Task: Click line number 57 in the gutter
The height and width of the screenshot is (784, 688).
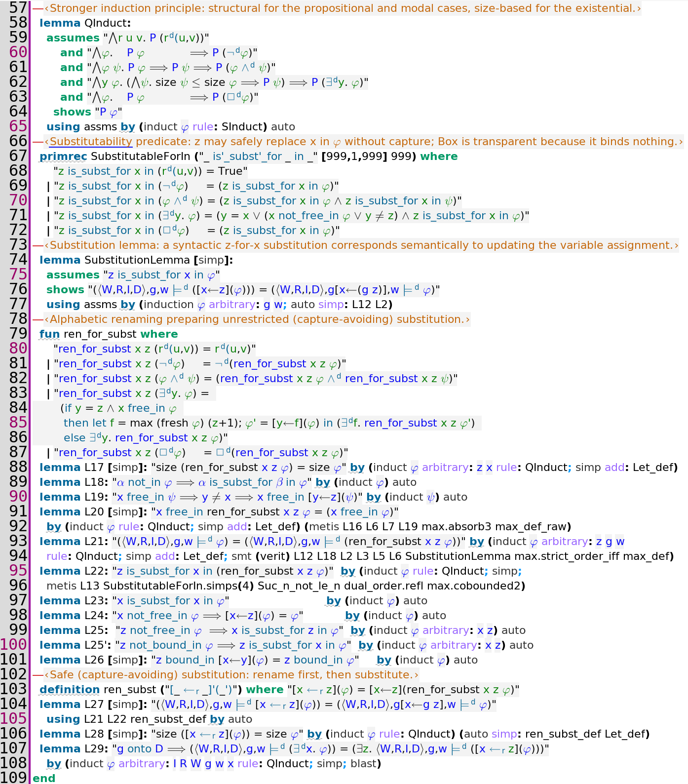Action: [x=18, y=8]
